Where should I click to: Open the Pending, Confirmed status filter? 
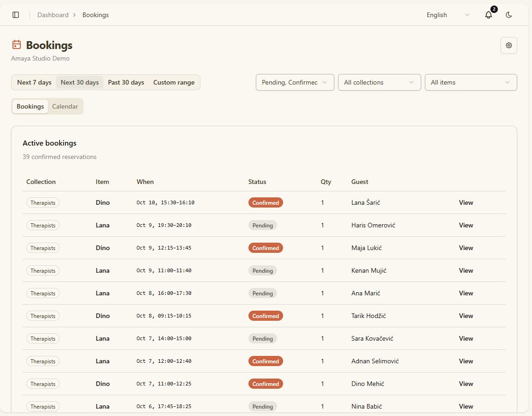295,82
